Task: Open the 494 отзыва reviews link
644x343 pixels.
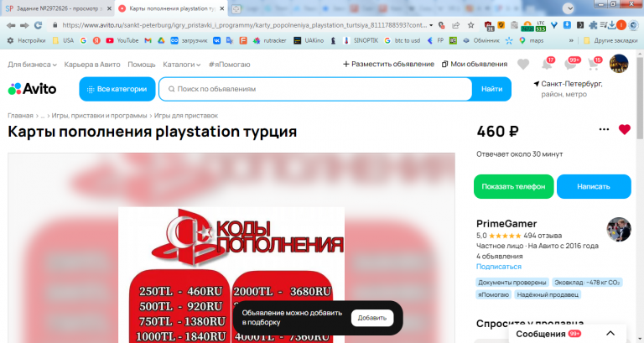Action: coord(543,236)
